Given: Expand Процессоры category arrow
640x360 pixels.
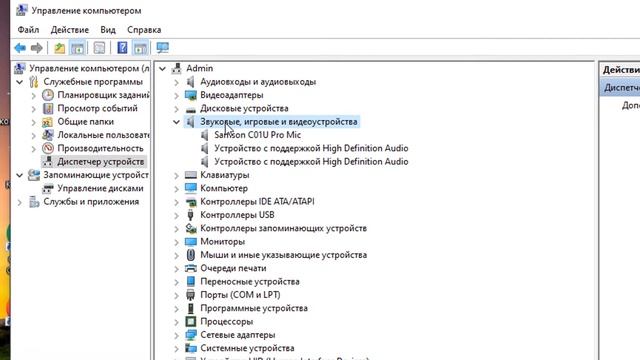Looking at the screenshot, I should point(176,322).
